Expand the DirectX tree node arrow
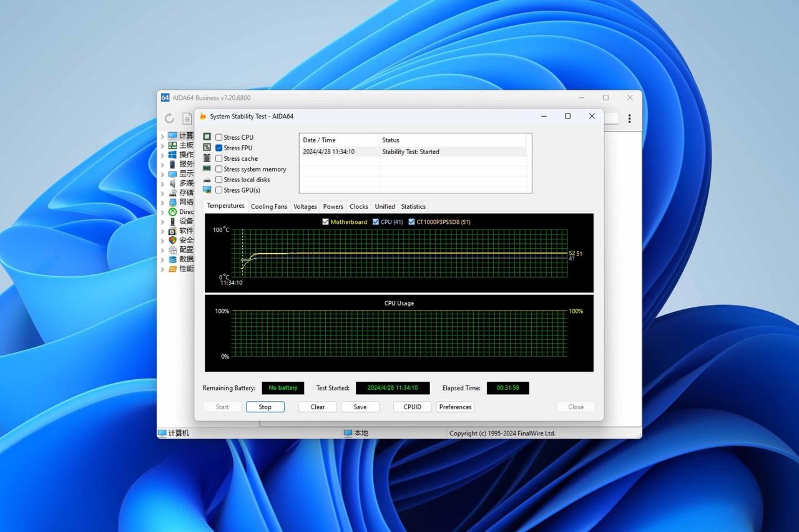 coord(162,212)
